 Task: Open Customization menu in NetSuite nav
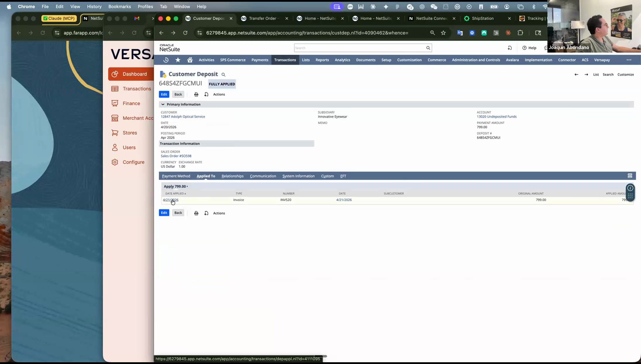coord(409,60)
